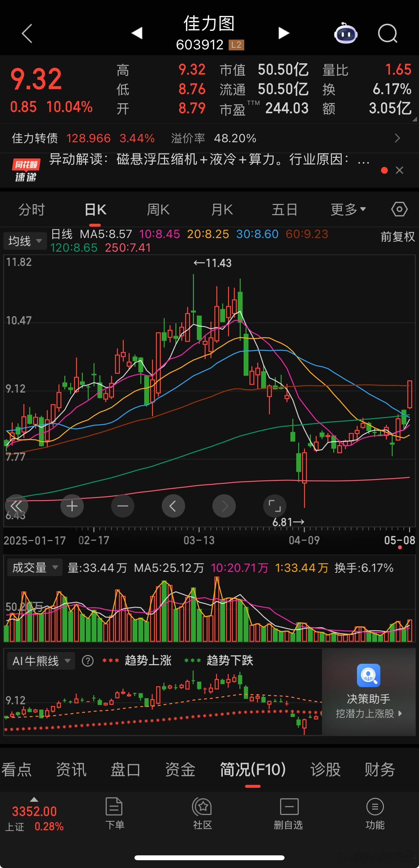Image resolution: width=419 pixels, height=868 pixels.
Task: Open 看点 bottom tab
Action: (16, 769)
